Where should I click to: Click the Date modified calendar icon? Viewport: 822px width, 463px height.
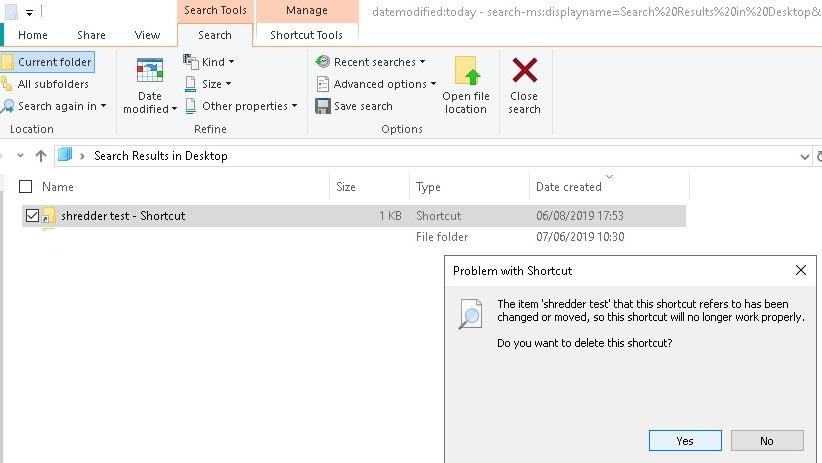click(150, 72)
